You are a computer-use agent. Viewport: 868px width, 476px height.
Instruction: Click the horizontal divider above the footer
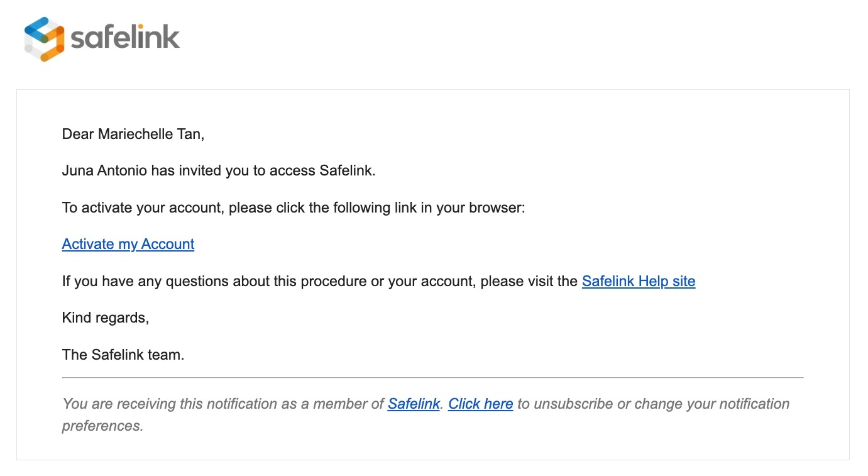point(432,378)
